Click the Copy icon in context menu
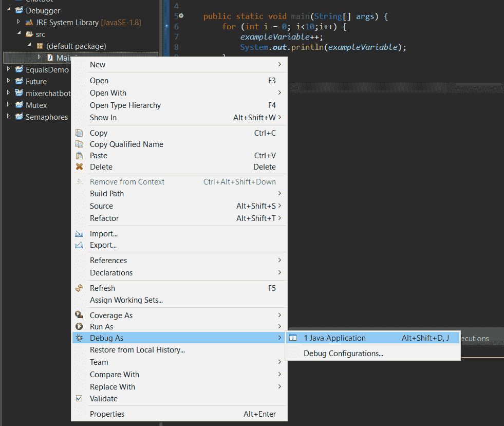Screen dimensions: 504x426 [x=79, y=133]
